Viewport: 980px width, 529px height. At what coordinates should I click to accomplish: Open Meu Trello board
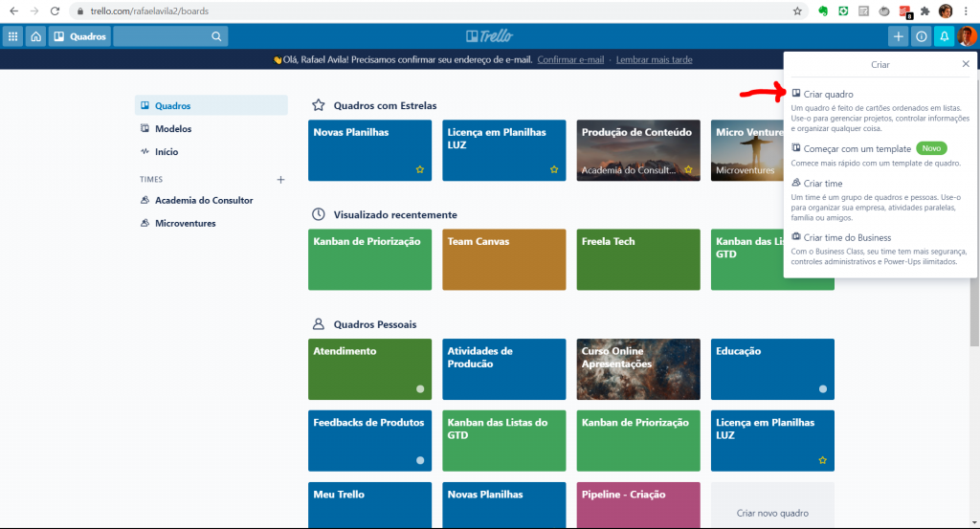tap(369, 505)
